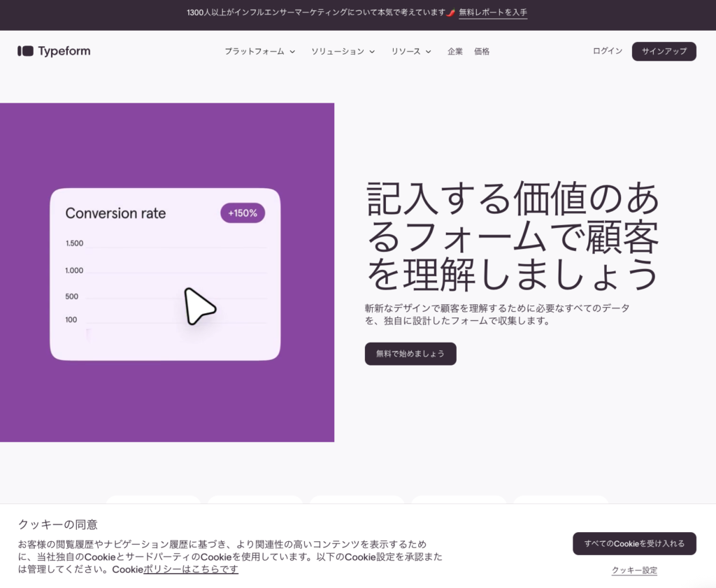
Task: Click the 記入する価値のあるフォーム headline
Action: point(512,236)
